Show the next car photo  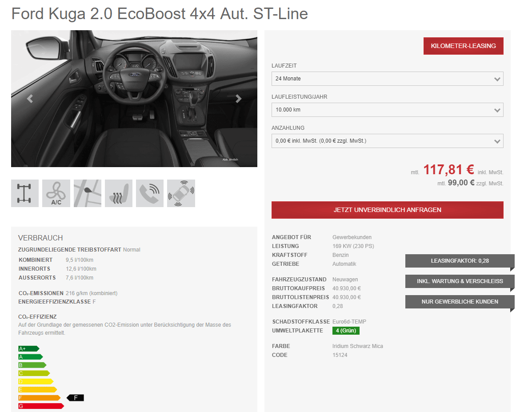[239, 99]
